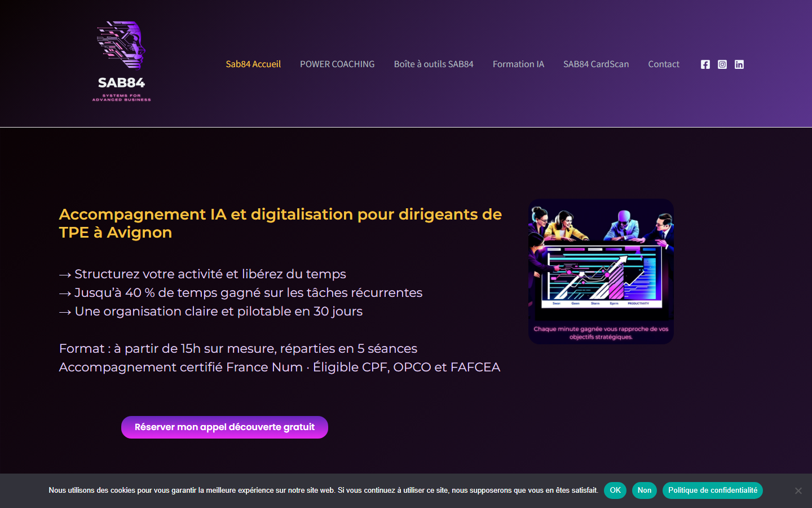Click the image caption about minutes gagnées
The height and width of the screenshot is (508, 812).
pos(601,333)
